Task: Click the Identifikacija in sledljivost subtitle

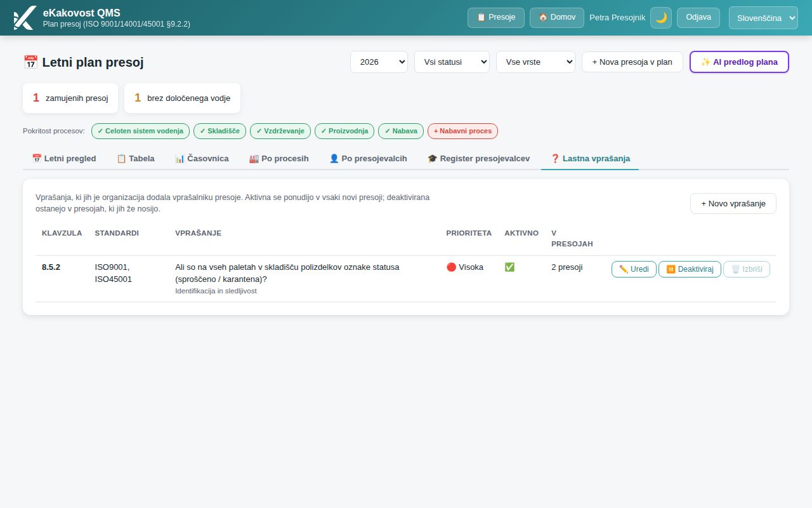Action: 216,291
